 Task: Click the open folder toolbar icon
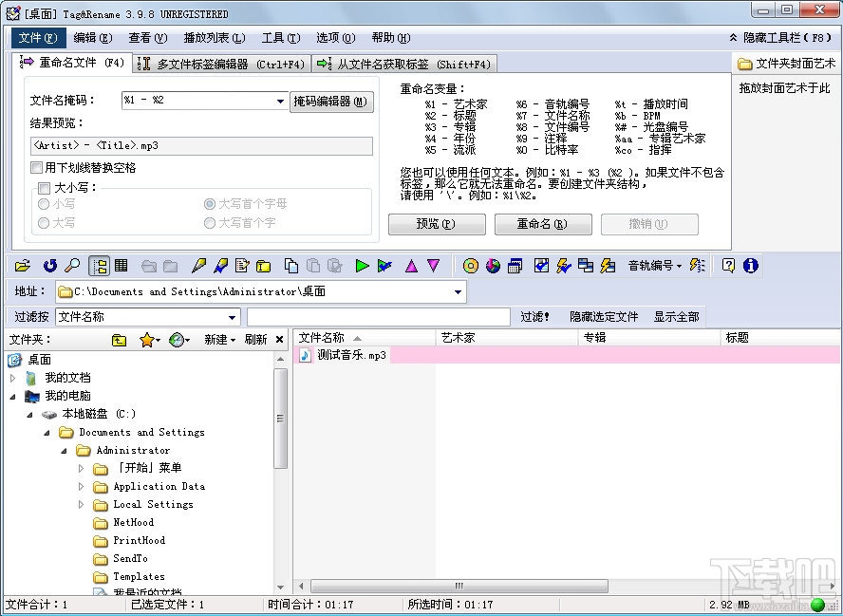[23, 265]
